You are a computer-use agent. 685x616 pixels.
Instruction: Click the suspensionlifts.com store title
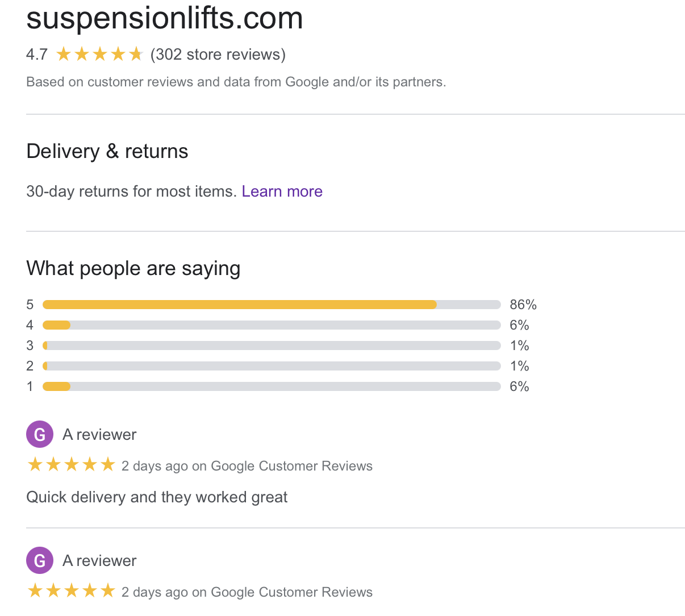click(x=165, y=19)
